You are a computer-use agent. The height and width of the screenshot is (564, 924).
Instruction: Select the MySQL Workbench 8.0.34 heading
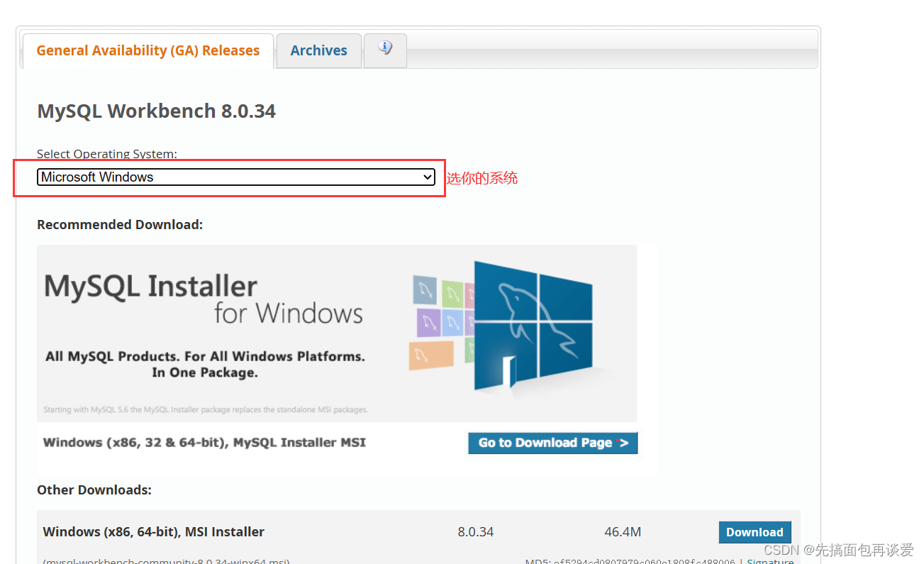[x=156, y=111]
